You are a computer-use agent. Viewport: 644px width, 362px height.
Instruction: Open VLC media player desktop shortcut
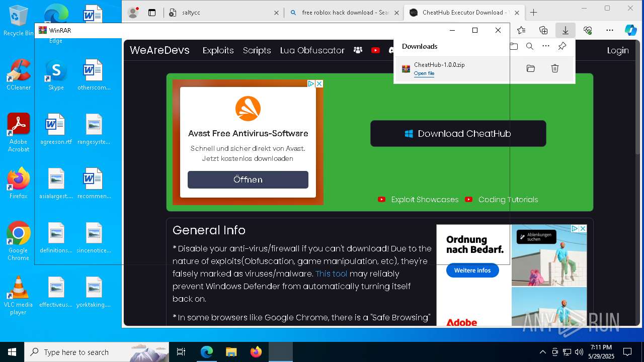pos(19,295)
